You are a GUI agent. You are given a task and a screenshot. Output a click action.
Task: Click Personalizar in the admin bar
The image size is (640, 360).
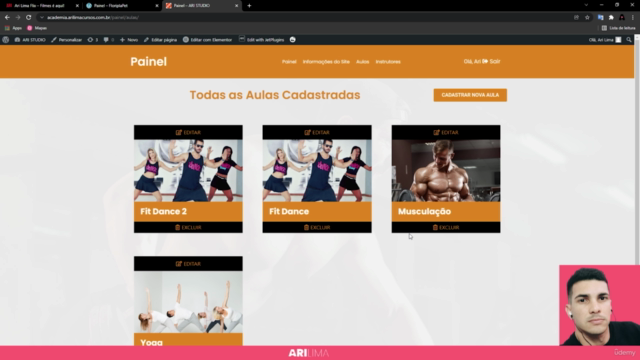[67, 40]
